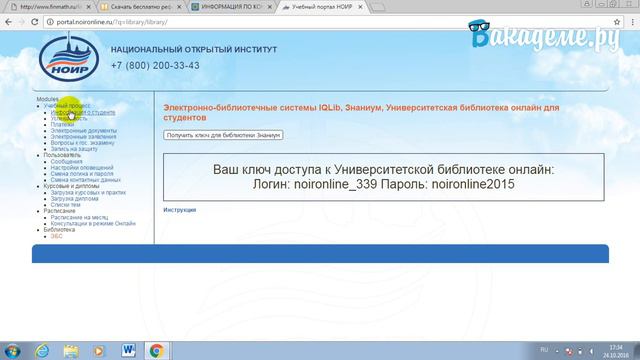Bookmark the page with the star icon
Image resolution: width=640 pixels, height=360 pixels.
tap(617, 22)
